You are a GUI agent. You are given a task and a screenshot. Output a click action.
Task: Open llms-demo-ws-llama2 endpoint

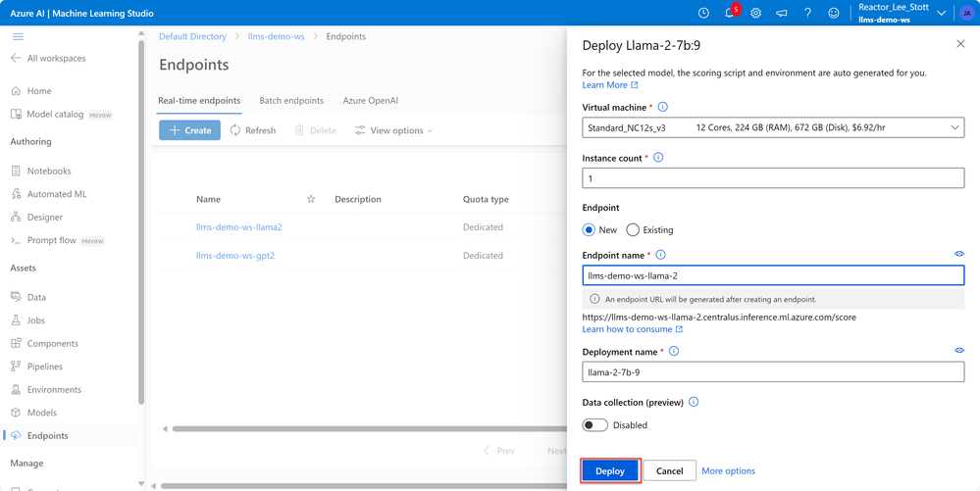[238, 227]
